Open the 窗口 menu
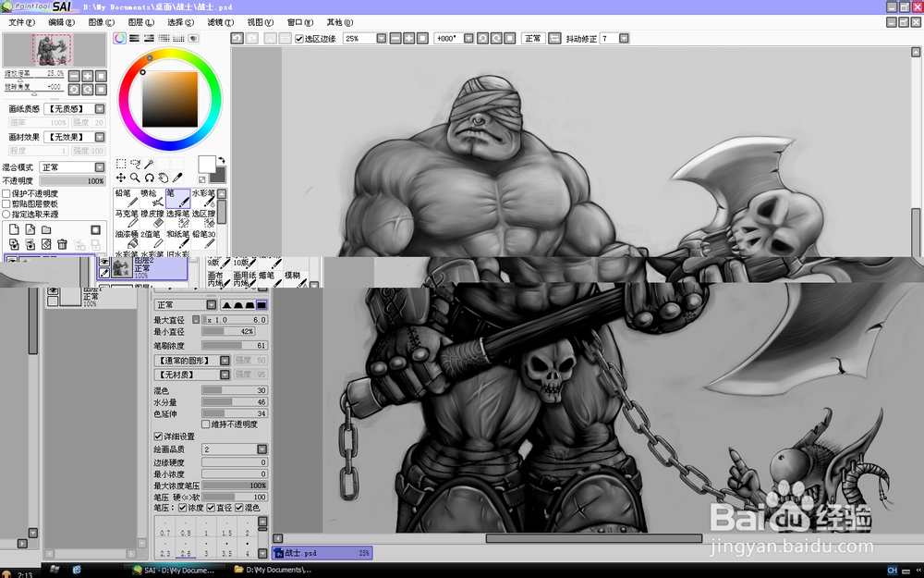924x578 pixels. (x=300, y=22)
